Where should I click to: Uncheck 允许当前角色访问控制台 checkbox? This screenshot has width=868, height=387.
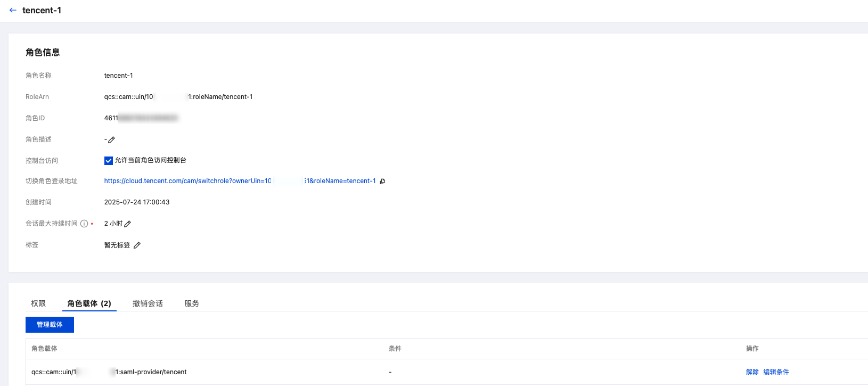pos(109,161)
